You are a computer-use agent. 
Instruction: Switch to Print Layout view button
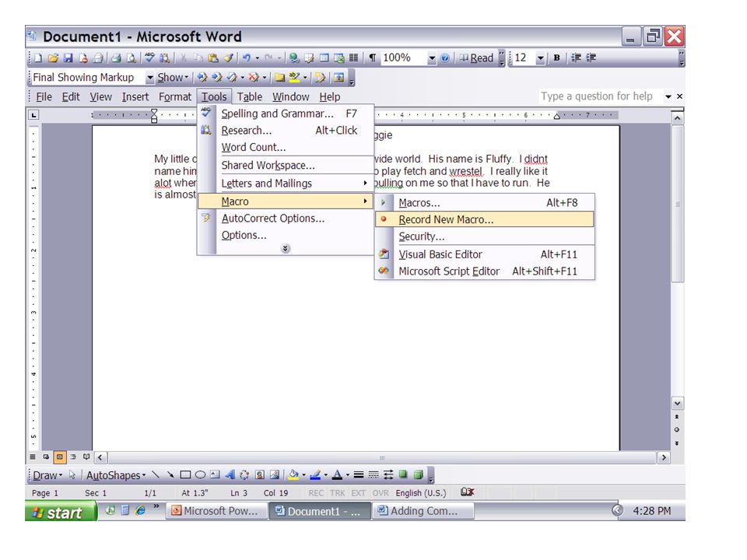(60, 457)
